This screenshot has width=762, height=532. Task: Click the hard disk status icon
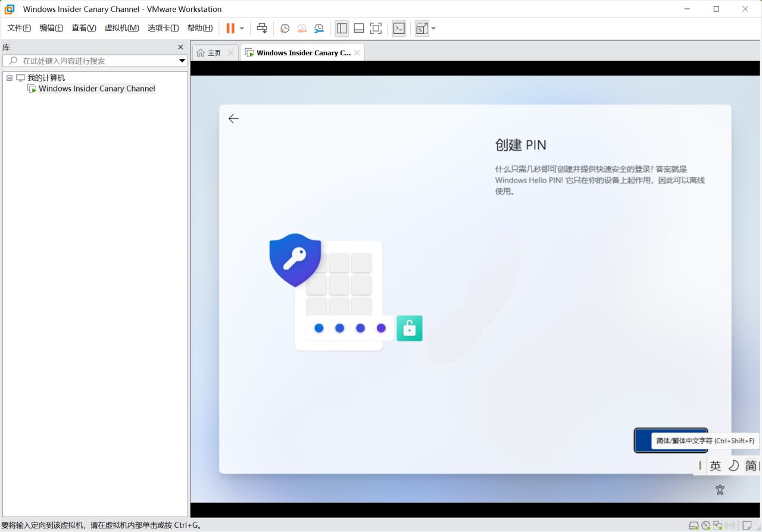[x=694, y=525]
